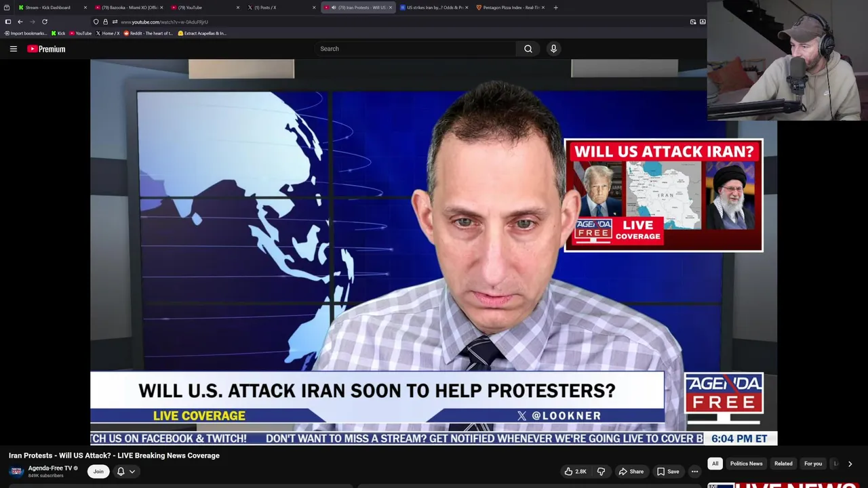The height and width of the screenshot is (488, 868).
Task: Click the Join membership button
Action: tap(98, 472)
